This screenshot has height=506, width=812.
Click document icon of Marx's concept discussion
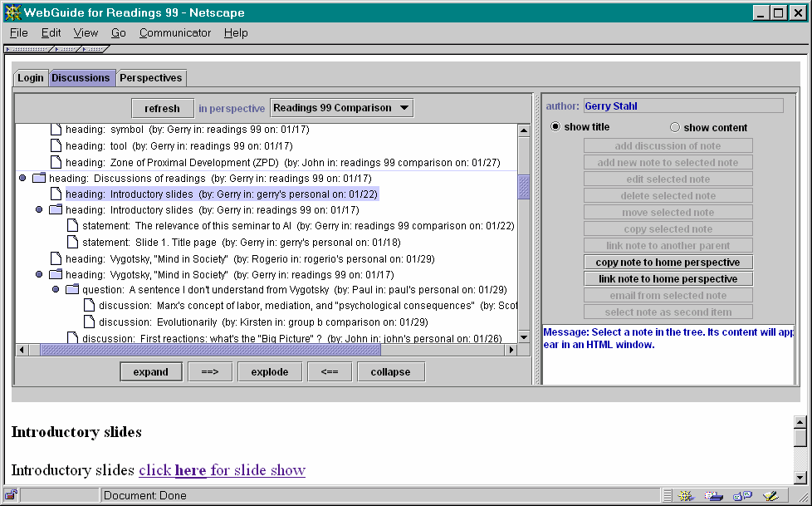[89, 306]
